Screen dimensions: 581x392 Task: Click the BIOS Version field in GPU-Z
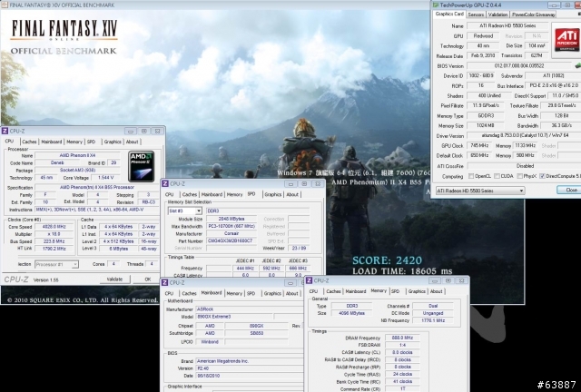[519, 65]
